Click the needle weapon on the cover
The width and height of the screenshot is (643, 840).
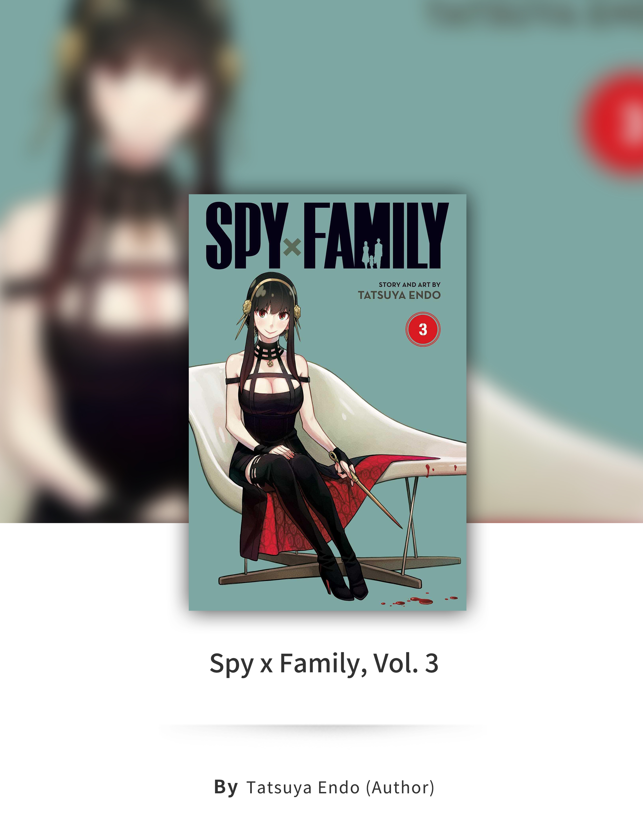[366, 490]
